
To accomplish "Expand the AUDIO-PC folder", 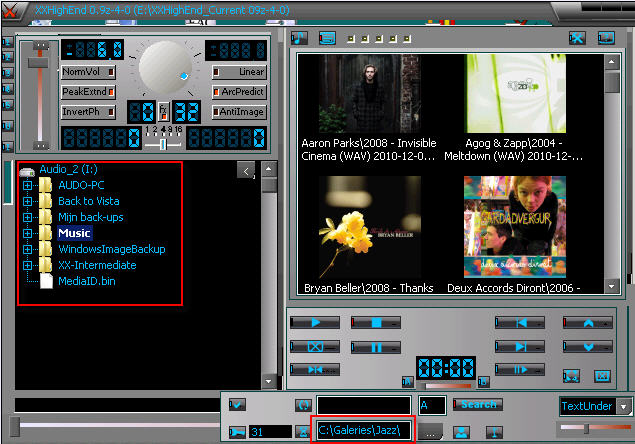I will tap(27, 186).
